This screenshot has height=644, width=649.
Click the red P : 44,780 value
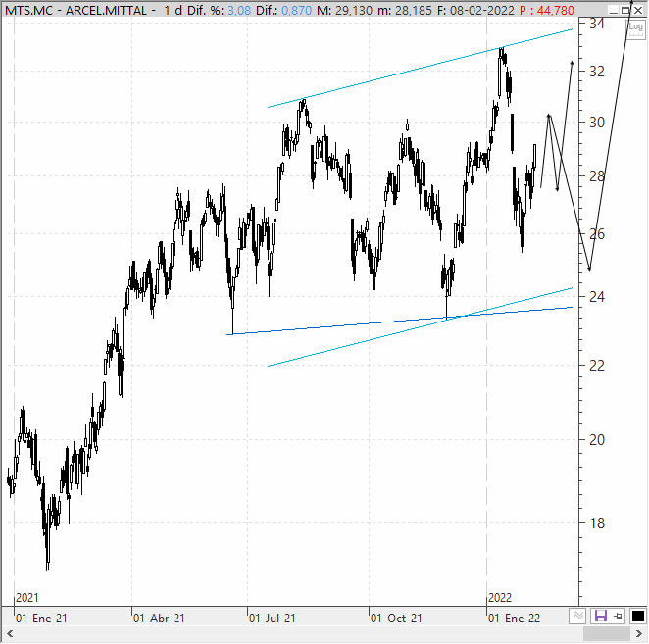546,11
